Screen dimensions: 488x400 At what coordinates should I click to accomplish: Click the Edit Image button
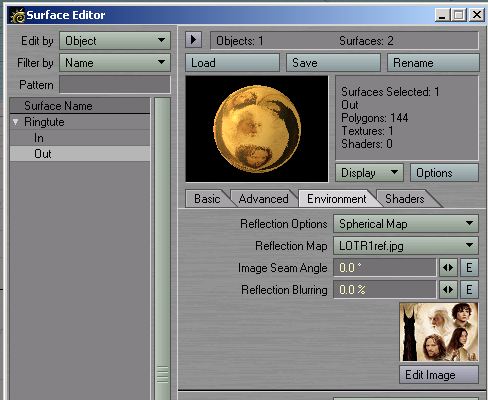(439, 375)
